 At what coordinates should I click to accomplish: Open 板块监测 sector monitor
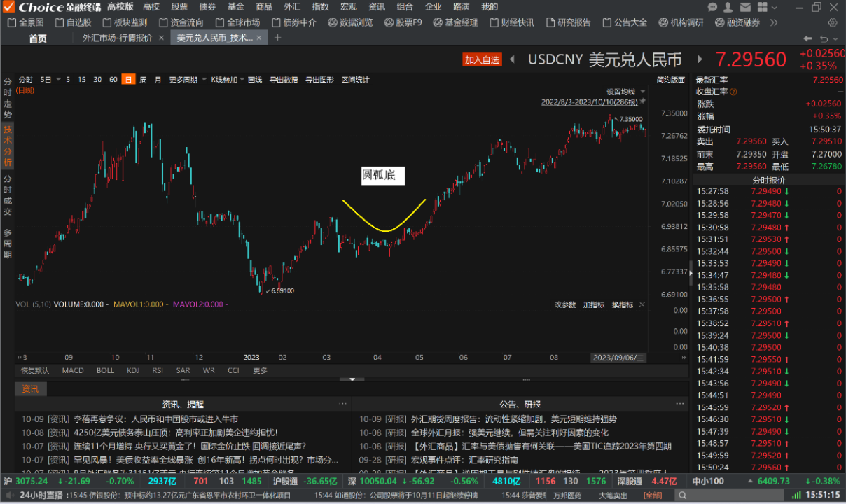pyautogui.click(x=124, y=22)
